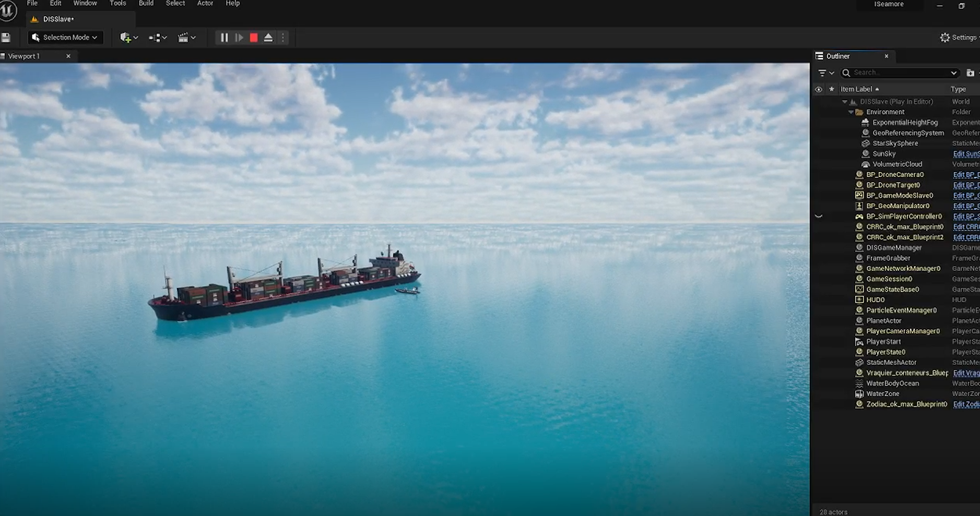Open the Selection Mode dropdown

click(65, 38)
